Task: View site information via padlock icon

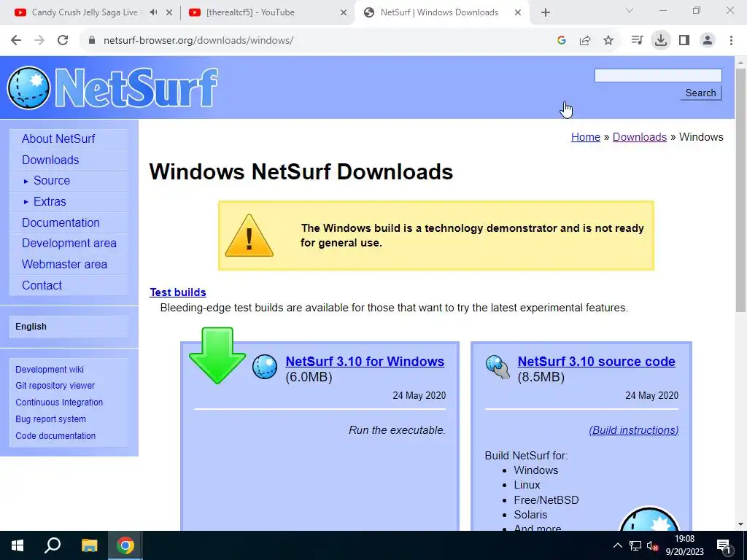Action: coord(92,41)
